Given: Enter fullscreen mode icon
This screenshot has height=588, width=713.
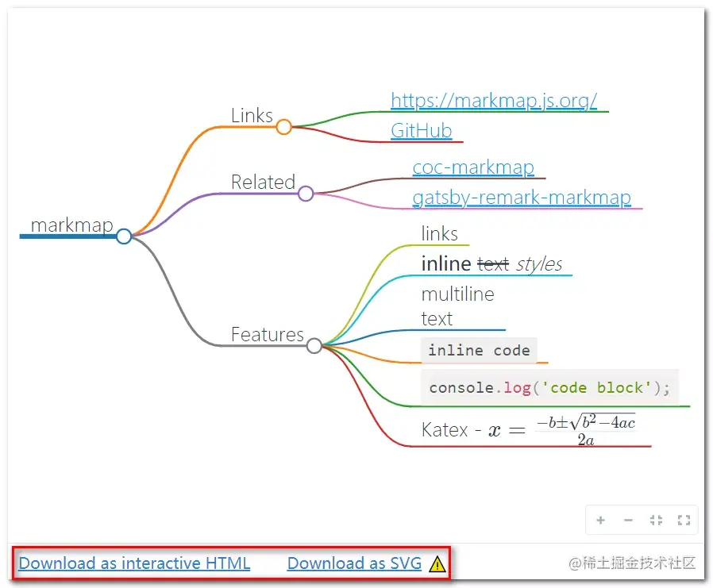Looking at the screenshot, I should (x=684, y=520).
